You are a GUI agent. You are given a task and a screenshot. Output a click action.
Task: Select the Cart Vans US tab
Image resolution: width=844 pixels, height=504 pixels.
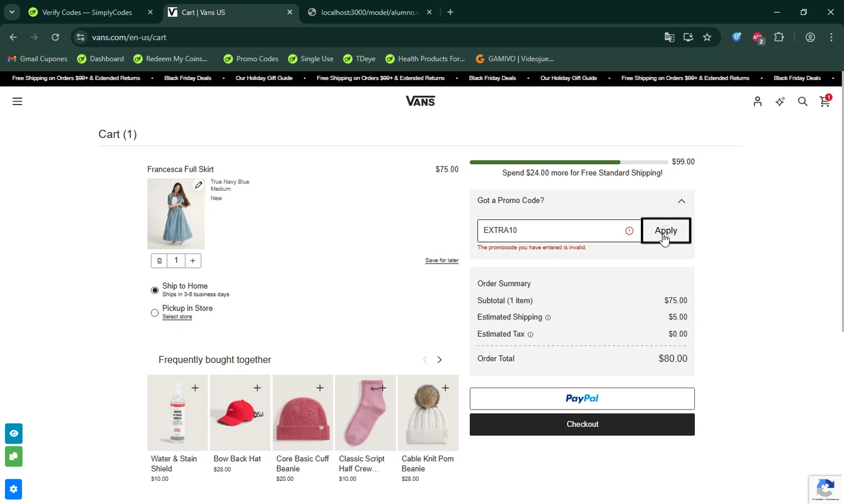click(231, 12)
